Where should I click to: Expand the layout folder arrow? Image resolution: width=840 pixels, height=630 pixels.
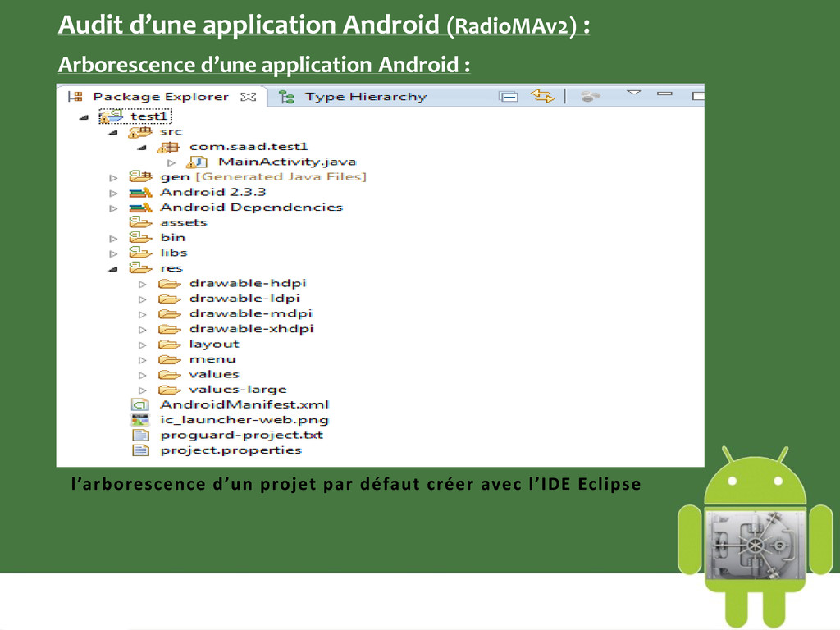pyautogui.click(x=143, y=345)
